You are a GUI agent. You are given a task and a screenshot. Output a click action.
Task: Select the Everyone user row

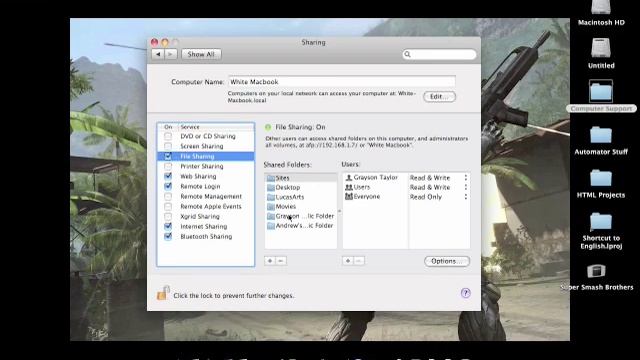tap(376, 196)
